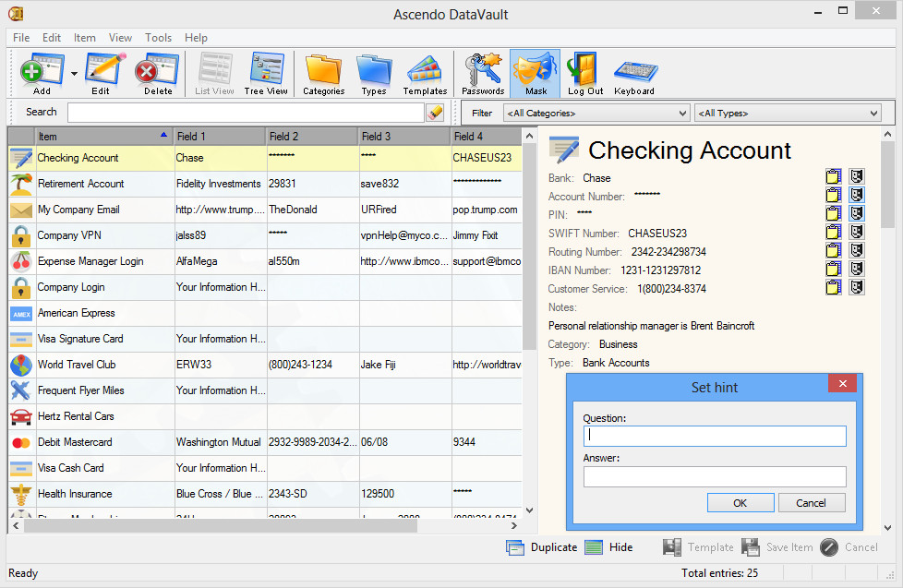
Task: Sort by the Field 1 column header
Action: (x=221, y=137)
